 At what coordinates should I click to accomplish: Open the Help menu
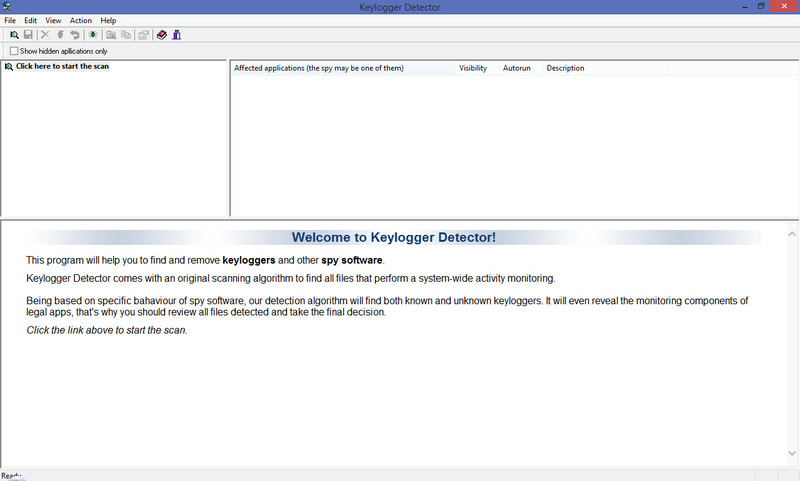point(108,20)
